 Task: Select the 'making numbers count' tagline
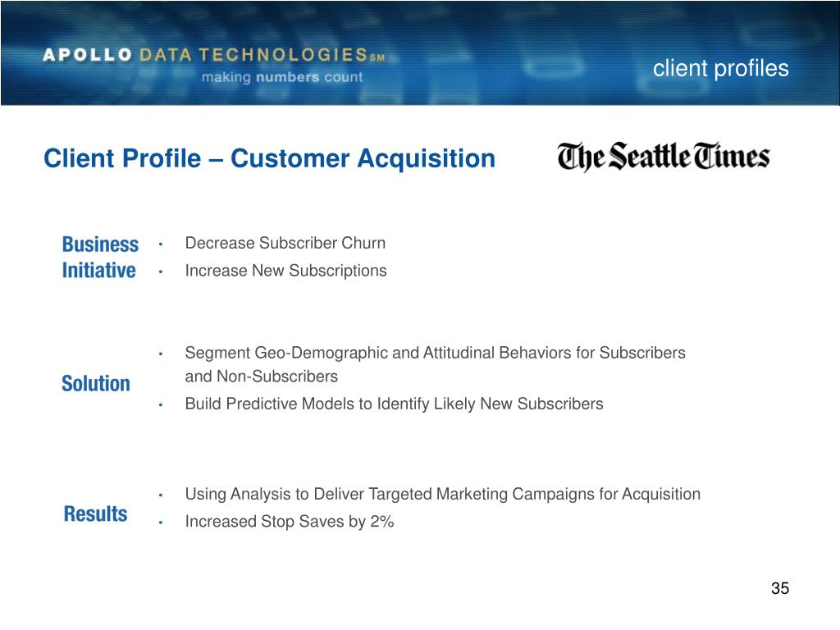[282, 78]
